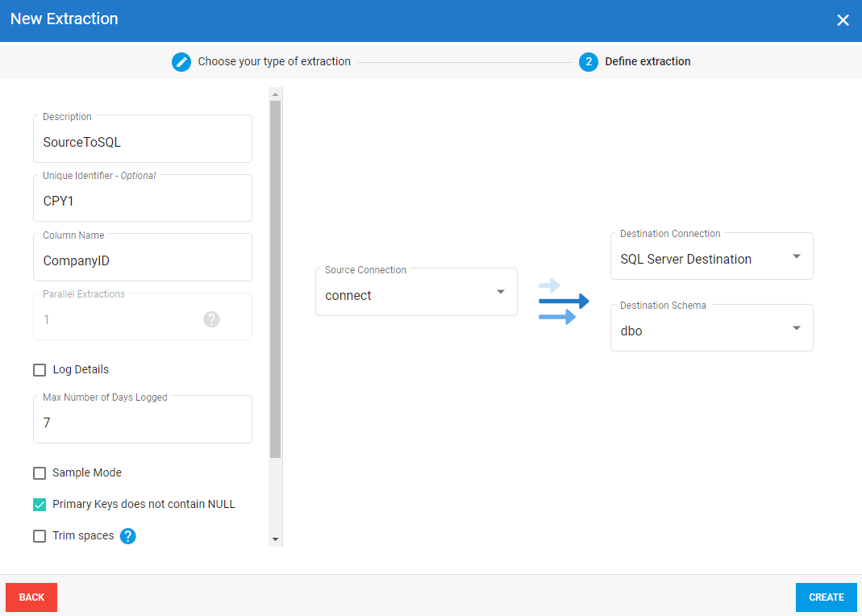Click the scroll down arrow
862x616 pixels.
coord(275,539)
